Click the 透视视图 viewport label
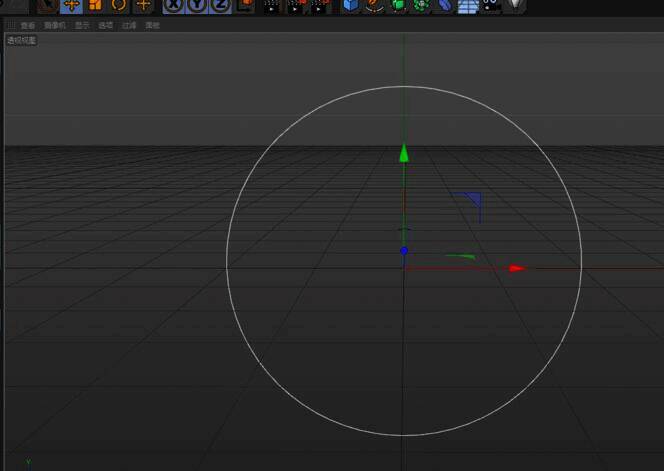Screen dimensions: 664x471 pos(22,40)
